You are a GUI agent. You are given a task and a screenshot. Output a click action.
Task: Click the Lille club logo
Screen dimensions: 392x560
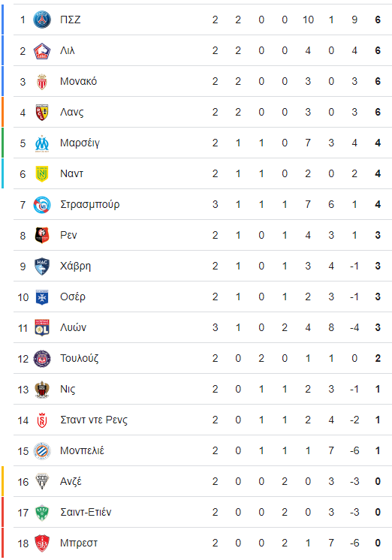point(42,51)
